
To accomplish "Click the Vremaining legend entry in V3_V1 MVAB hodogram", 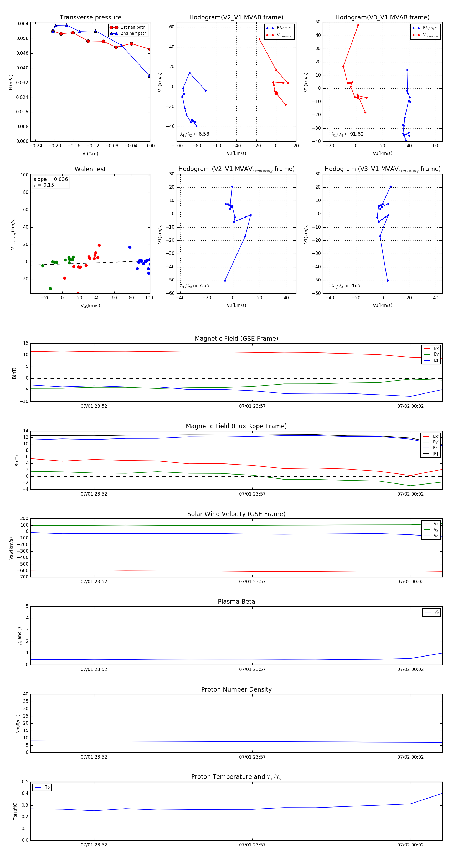I will (425, 35).
